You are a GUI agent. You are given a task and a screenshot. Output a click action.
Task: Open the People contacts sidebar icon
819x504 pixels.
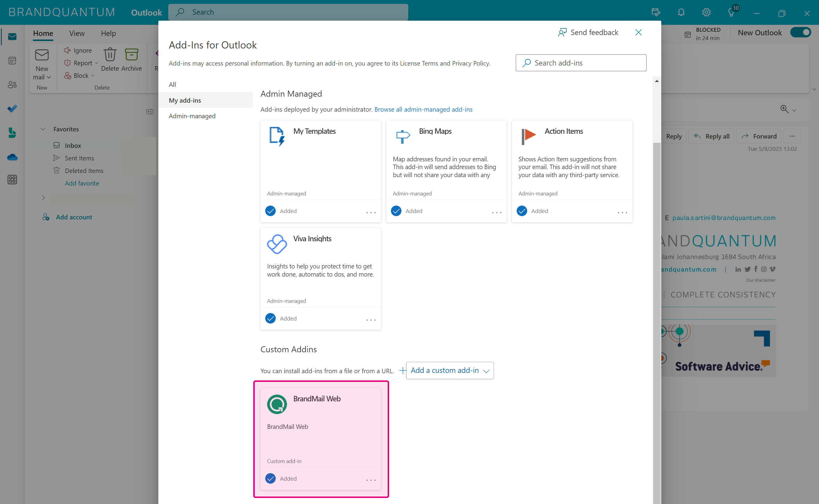click(x=12, y=85)
